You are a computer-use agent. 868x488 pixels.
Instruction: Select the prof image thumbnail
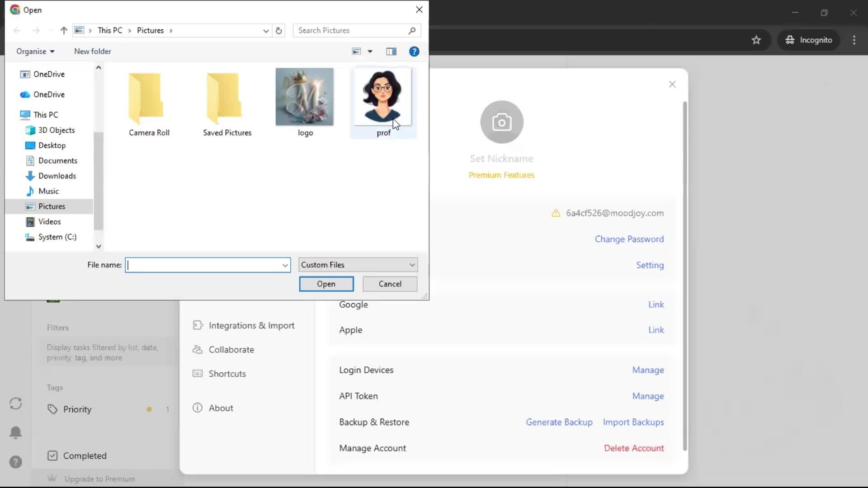pos(383,102)
